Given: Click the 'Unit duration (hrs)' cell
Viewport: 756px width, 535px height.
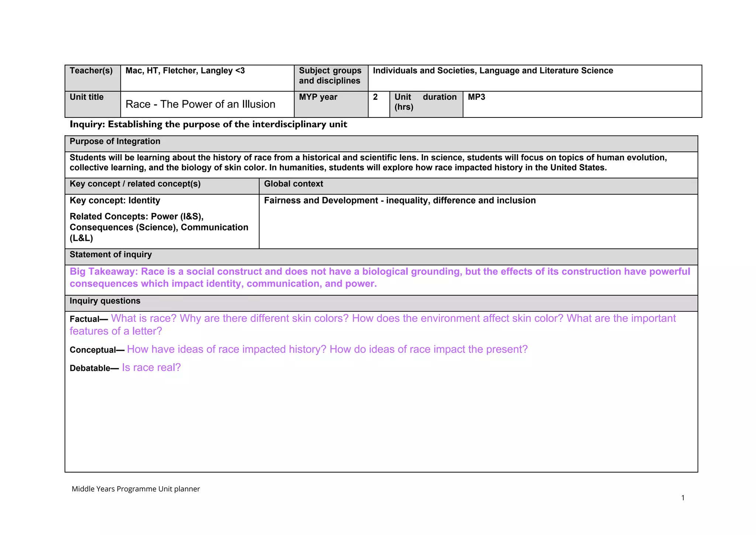Looking at the screenshot, I should click(425, 102).
